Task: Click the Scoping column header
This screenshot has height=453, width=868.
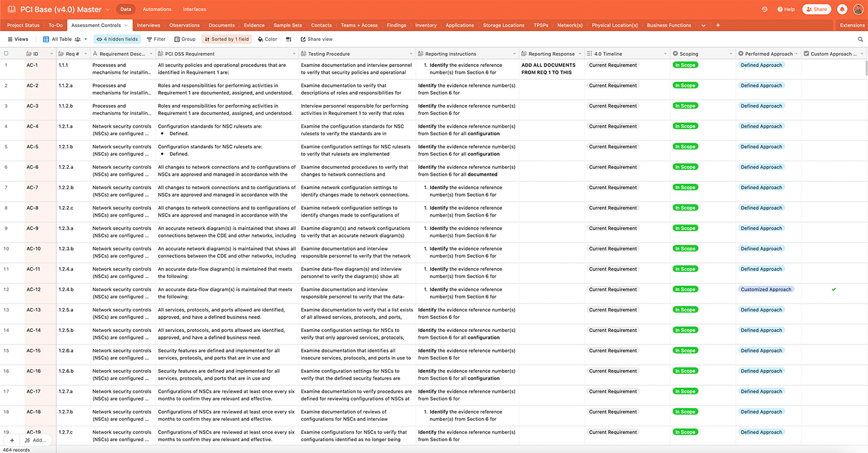Action: [703, 54]
